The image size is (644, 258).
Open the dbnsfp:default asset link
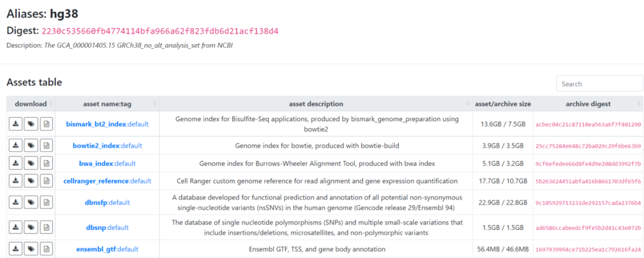click(107, 202)
